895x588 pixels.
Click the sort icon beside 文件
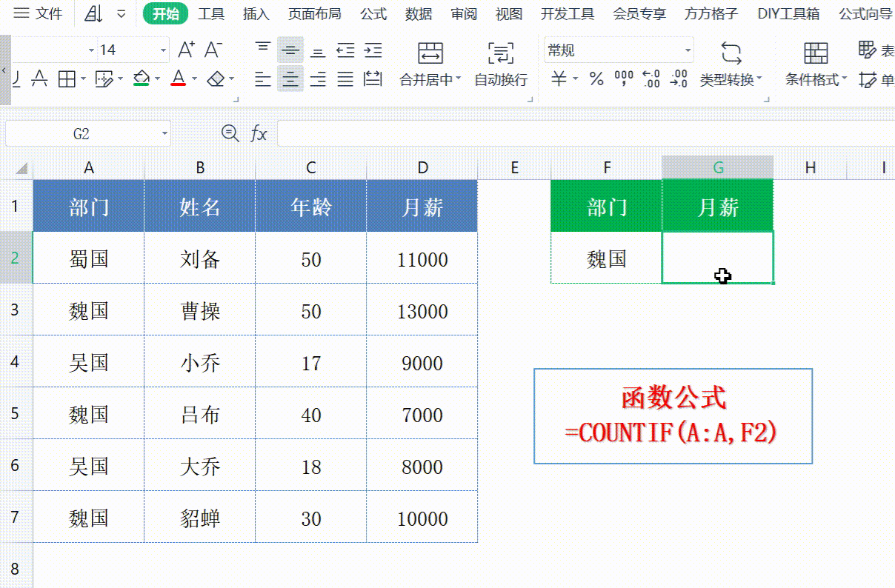pos(93,13)
